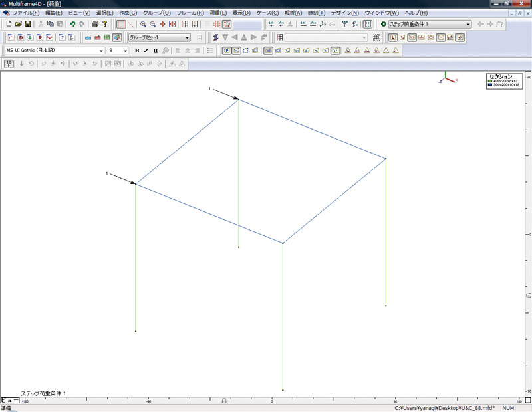Open the ケース(C) menu

coord(267,13)
